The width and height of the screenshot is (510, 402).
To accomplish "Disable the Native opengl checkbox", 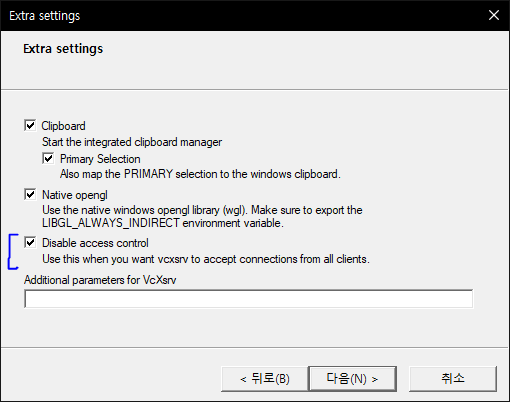I will pyautogui.click(x=30, y=194).
